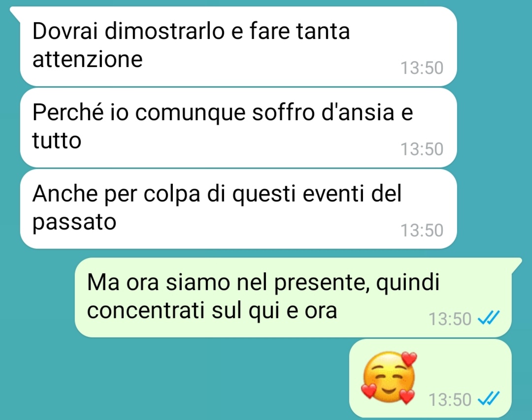532x420 pixels.
Task: Select the 'Anche per colpa di questi eventi' message
Action: 238,209
